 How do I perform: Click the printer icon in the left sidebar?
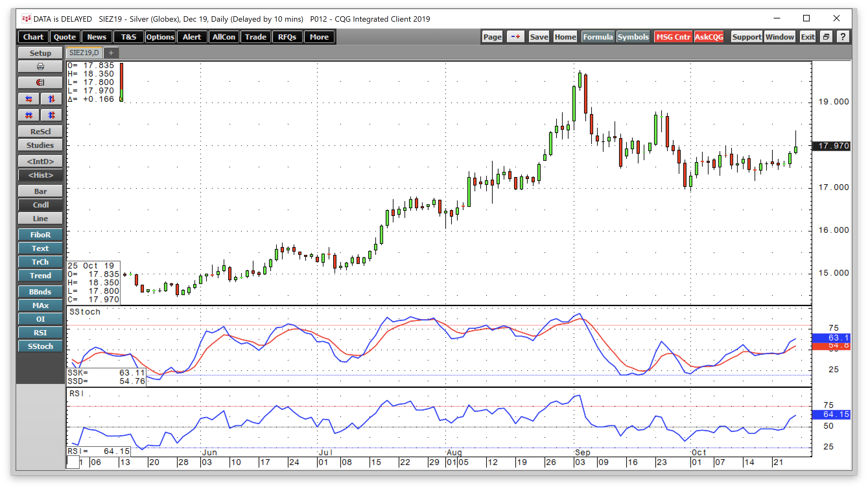click(40, 66)
